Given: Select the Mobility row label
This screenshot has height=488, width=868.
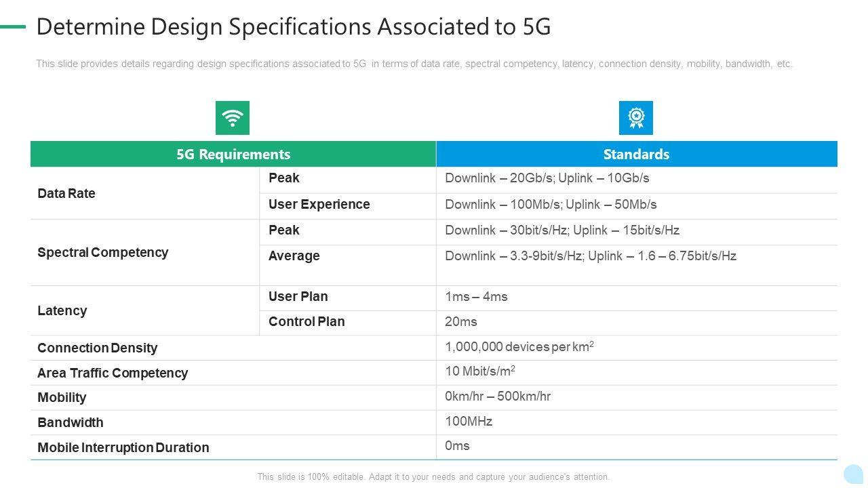Looking at the screenshot, I should (62, 398).
